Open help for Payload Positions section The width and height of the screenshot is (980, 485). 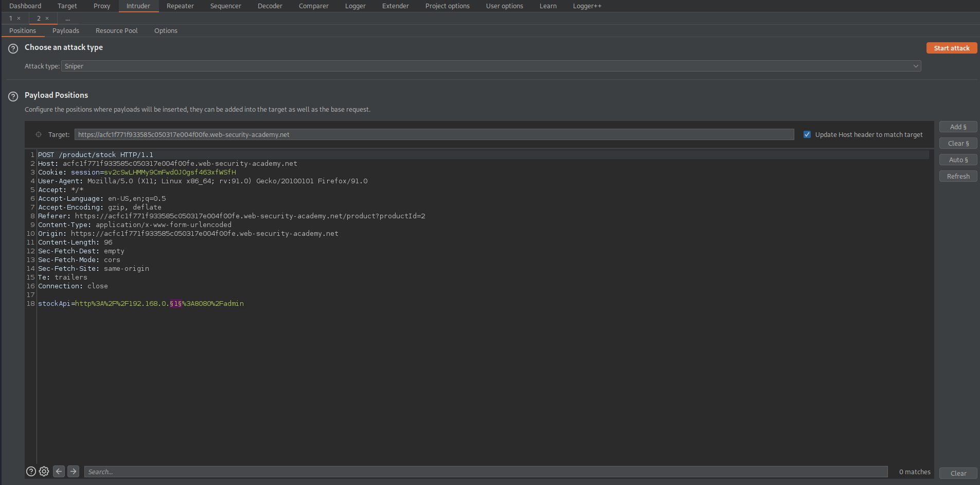(13, 96)
